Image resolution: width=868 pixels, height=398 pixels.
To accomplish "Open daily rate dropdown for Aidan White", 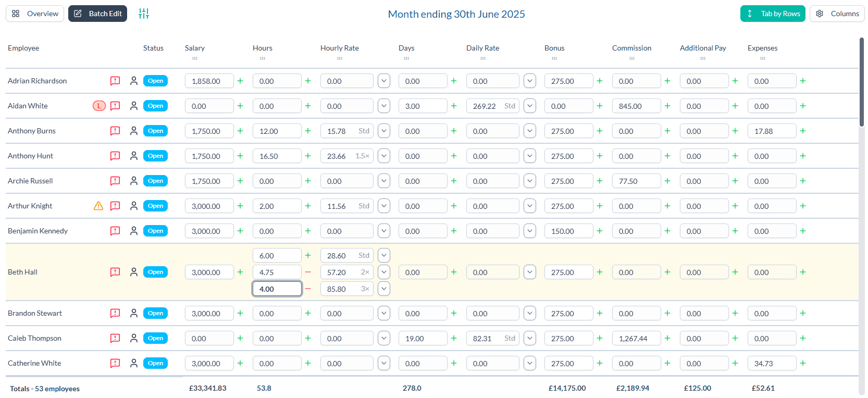I will 530,106.
